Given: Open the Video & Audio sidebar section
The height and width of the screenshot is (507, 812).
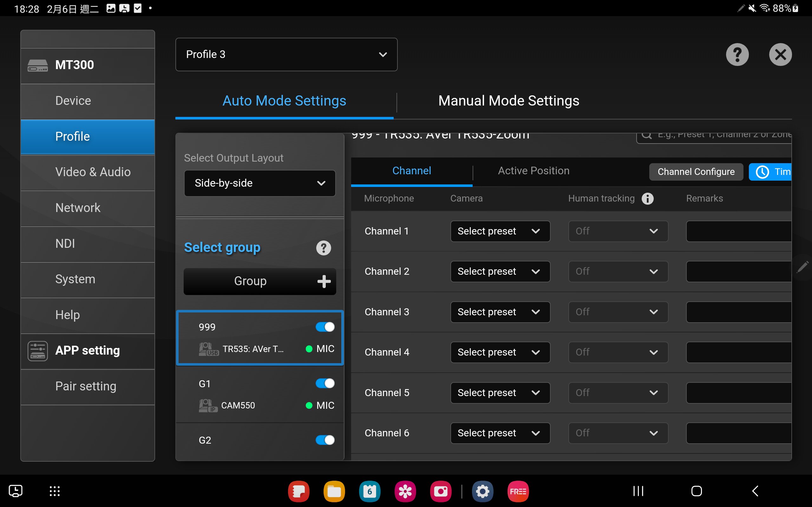Looking at the screenshot, I should 93,172.
